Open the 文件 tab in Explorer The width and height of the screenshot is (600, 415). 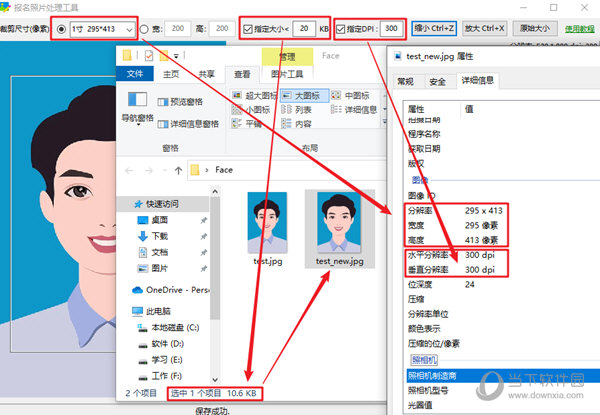(x=135, y=74)
